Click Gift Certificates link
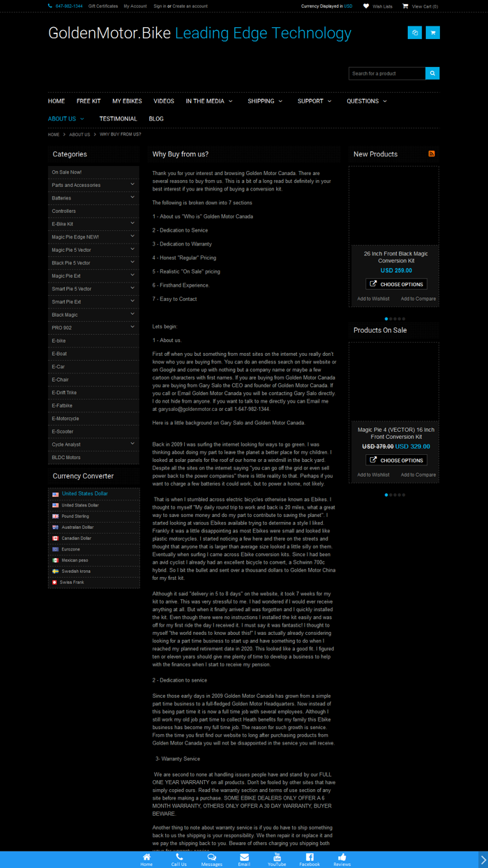 [x=103, y=6]
